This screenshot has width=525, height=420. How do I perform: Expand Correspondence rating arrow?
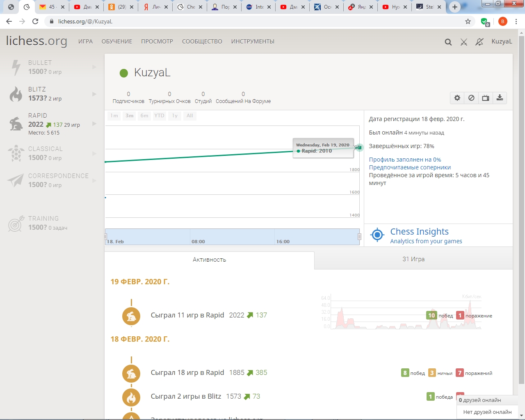point(94,180)
